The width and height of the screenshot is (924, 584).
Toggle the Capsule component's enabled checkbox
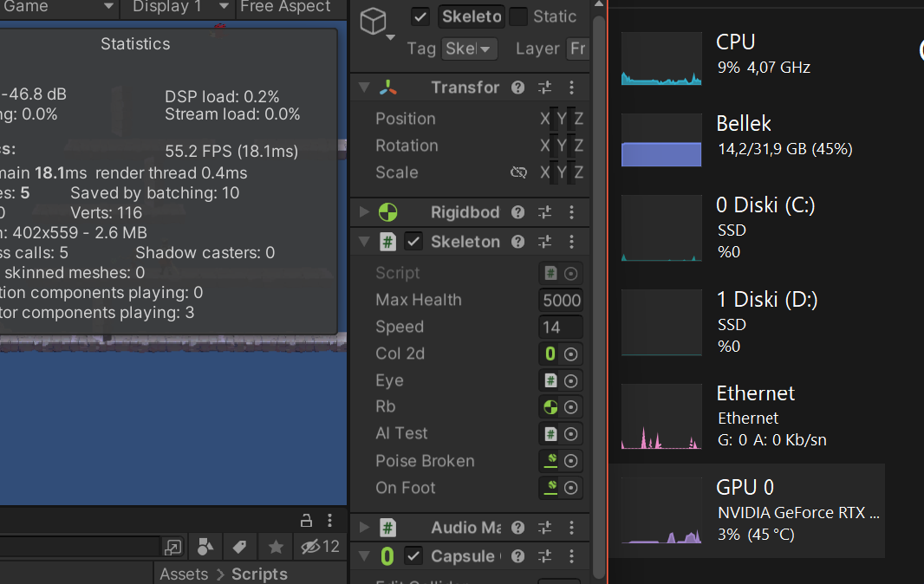click(x=413, y=556)
